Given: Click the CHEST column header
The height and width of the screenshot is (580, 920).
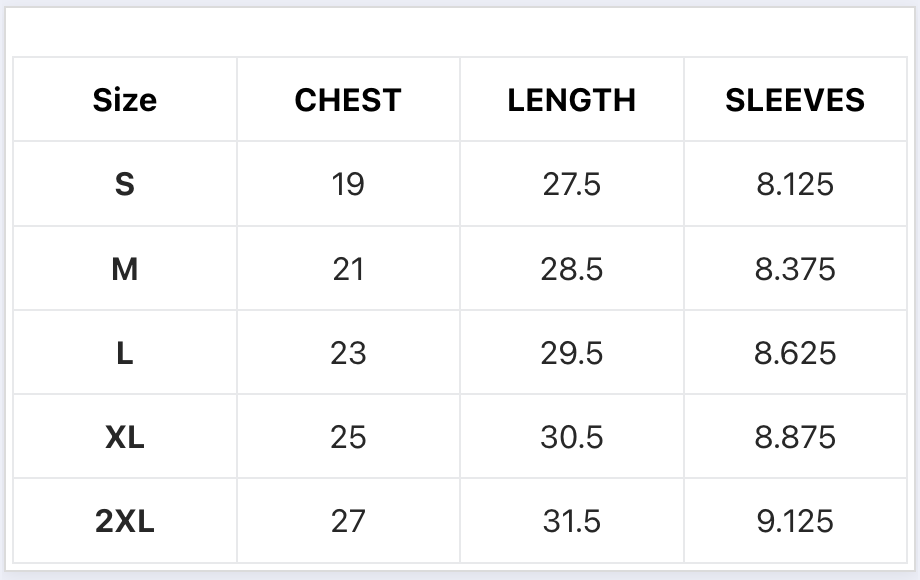Looking at the screenshot, I should [348, 100].
